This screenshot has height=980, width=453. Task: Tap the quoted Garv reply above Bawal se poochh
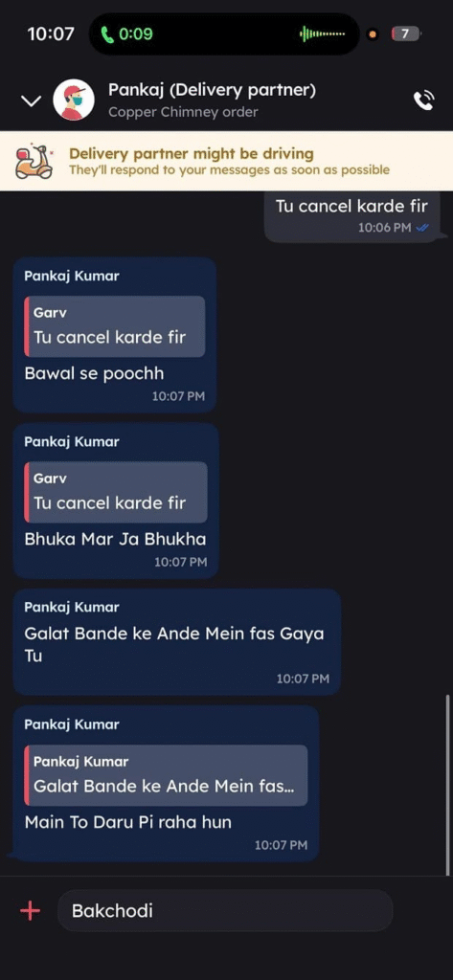coord(115,326)
